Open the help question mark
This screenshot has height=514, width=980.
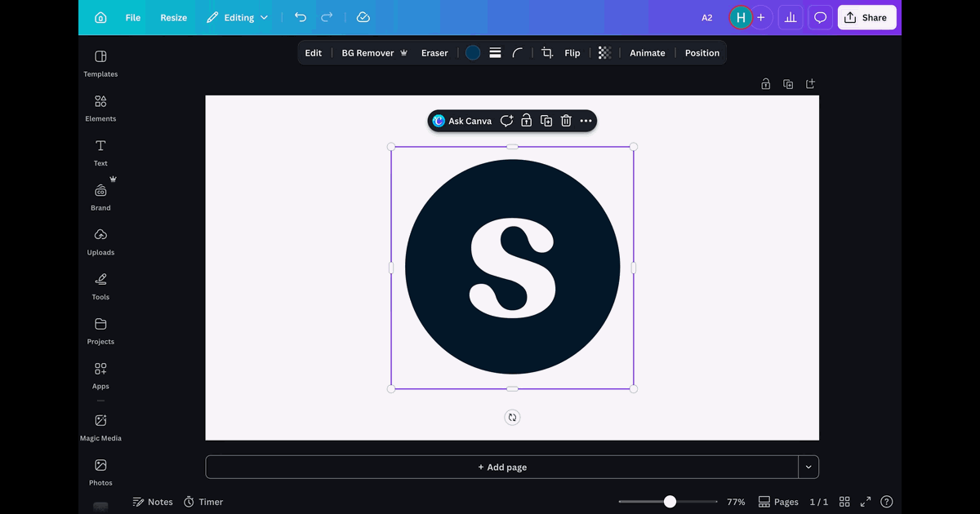[887, 502]
